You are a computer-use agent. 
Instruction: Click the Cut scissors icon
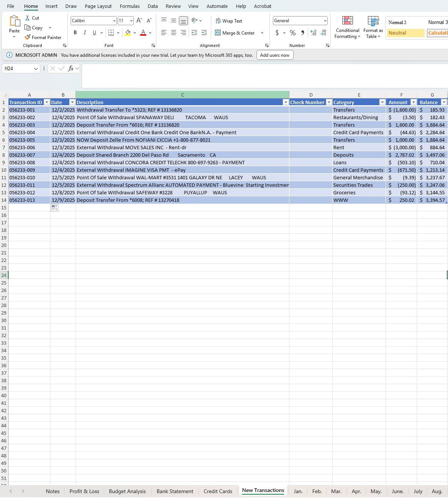click(27, 18)
